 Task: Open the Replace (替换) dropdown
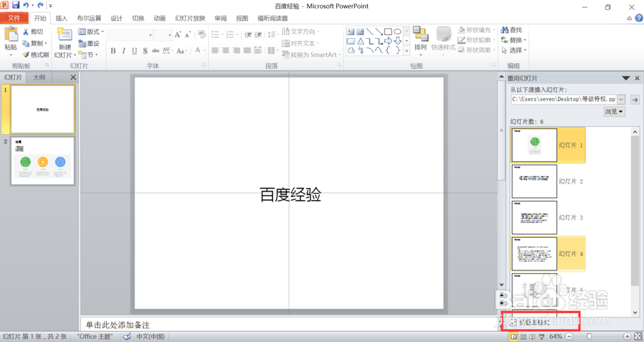(x=513, y=40)
